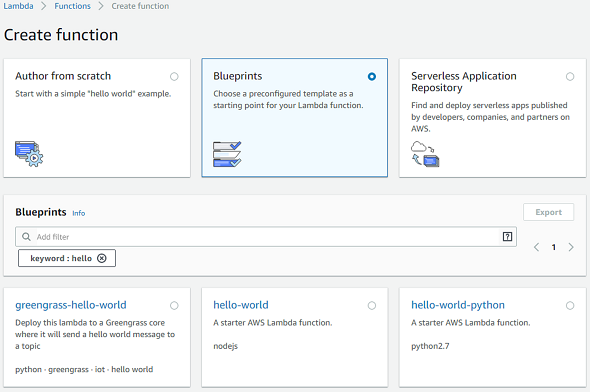
Task: Open the filter help question mark icon
Action: [507, 237]
